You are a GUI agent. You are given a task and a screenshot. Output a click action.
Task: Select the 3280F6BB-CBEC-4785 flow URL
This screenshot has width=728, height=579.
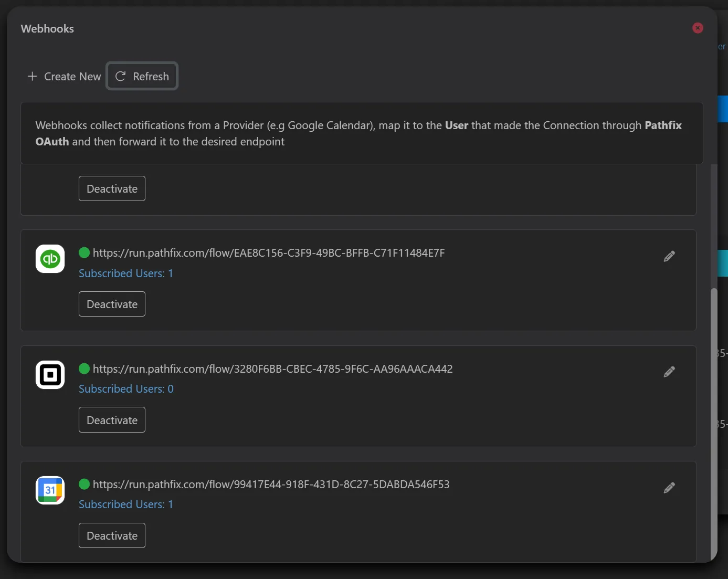click(x=272, y=369)
